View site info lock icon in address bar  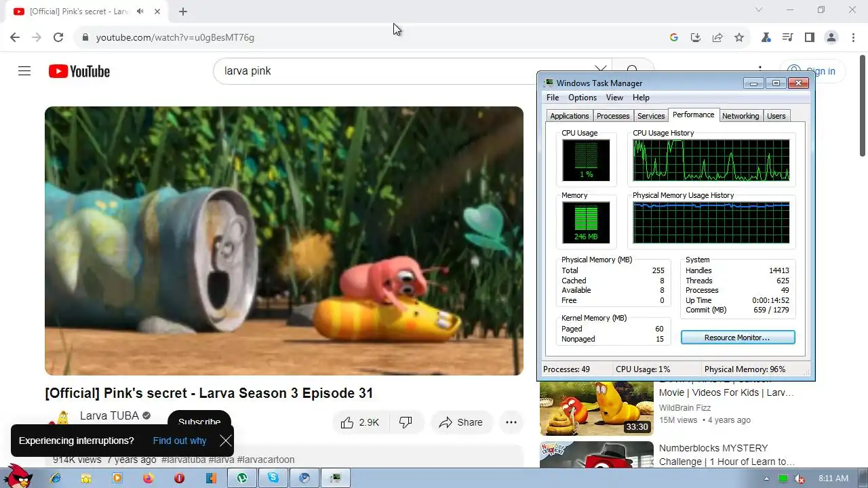click(x=85, y=37)
